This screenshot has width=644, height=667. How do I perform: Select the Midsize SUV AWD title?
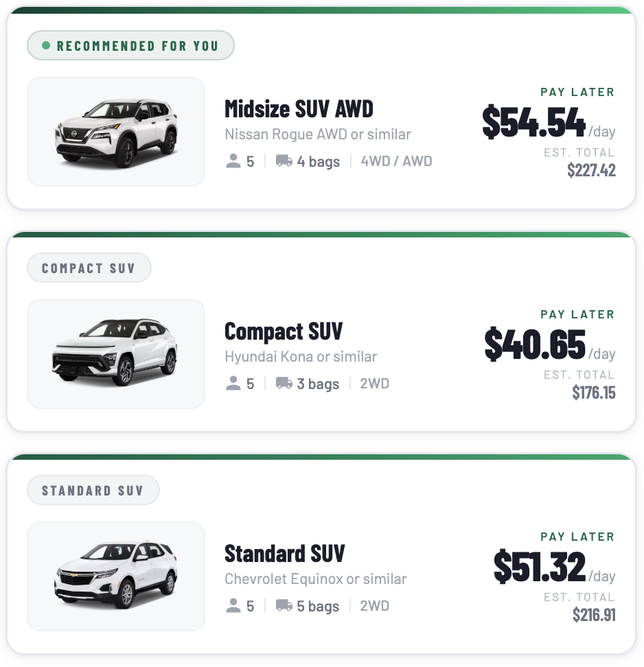pos(299,108)
